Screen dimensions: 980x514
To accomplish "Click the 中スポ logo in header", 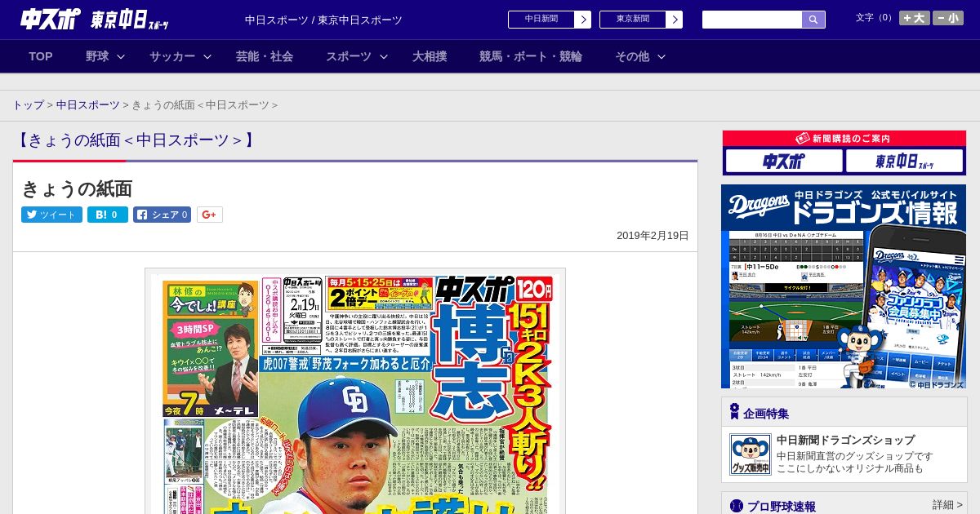I will (50, 20).
